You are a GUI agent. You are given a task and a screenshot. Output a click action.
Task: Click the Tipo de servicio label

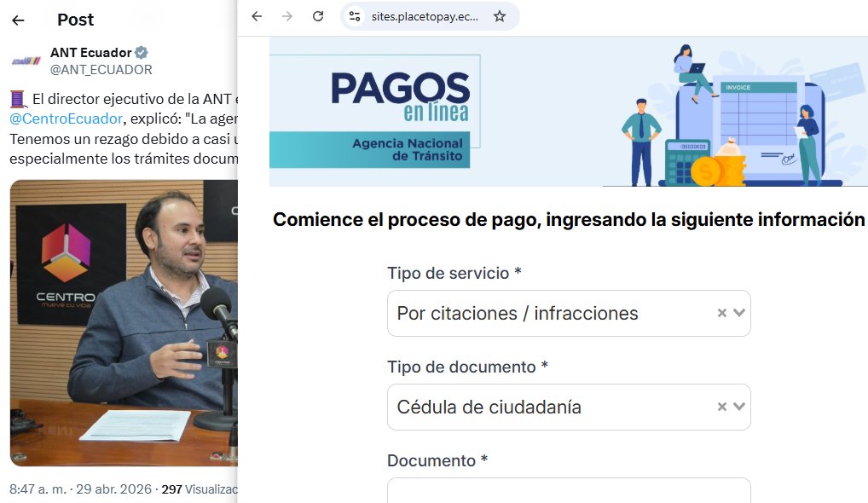pyautogui.click(x=454, y=273)
